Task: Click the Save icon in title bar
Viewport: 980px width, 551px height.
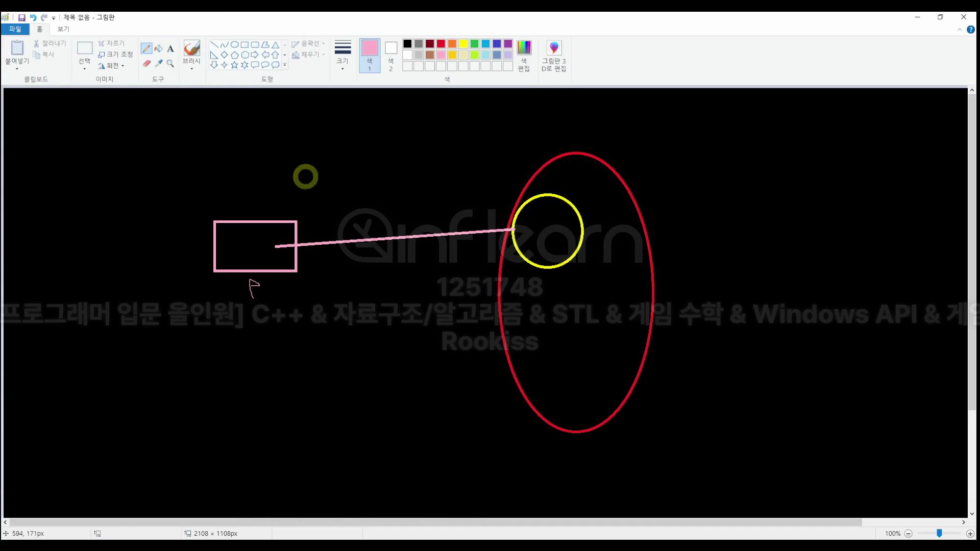Action: (21, 17)
